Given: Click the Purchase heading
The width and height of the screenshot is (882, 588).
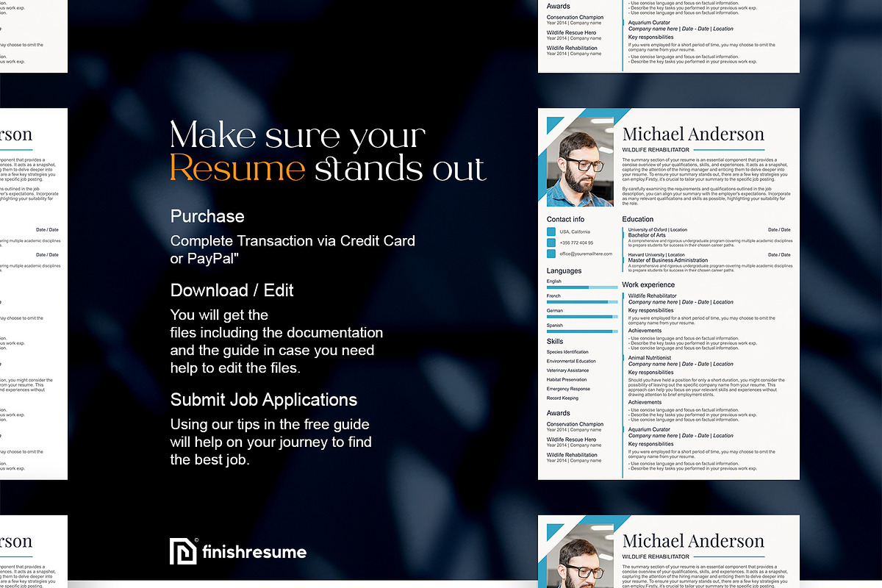Looking at the screenshot, I should click(207, 216).
